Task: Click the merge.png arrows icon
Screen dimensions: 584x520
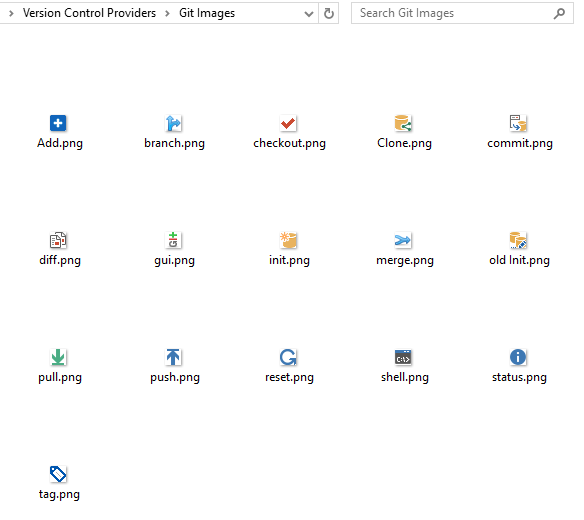Action: 403,240
